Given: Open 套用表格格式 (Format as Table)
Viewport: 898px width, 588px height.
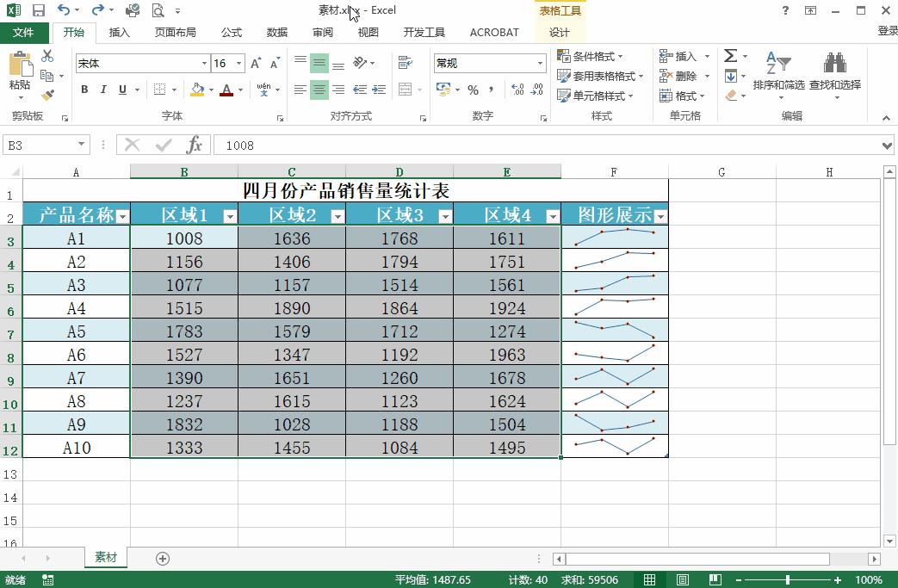Looking at the screenshot, I should pos(600,76).
